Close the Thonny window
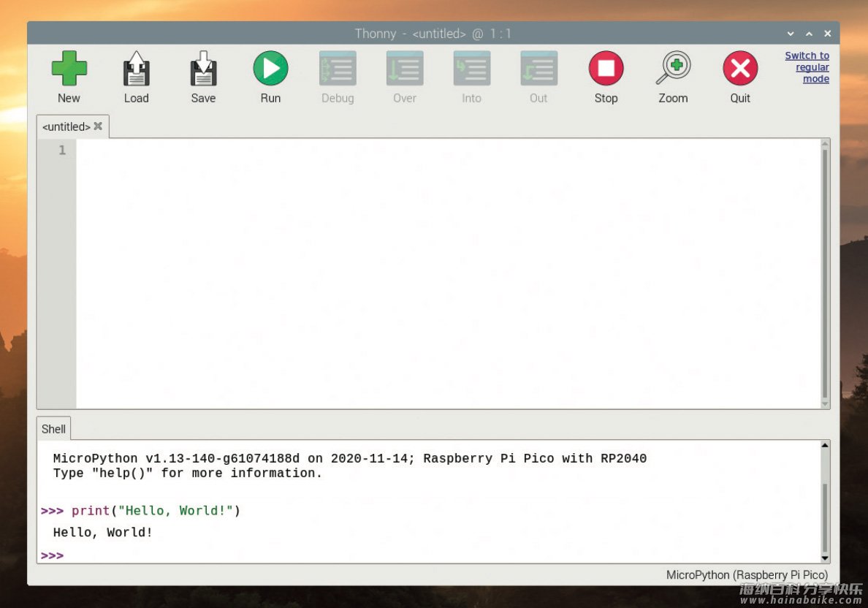Image resolution: width=868 pixels, height=608 pixels. [828, 34]
